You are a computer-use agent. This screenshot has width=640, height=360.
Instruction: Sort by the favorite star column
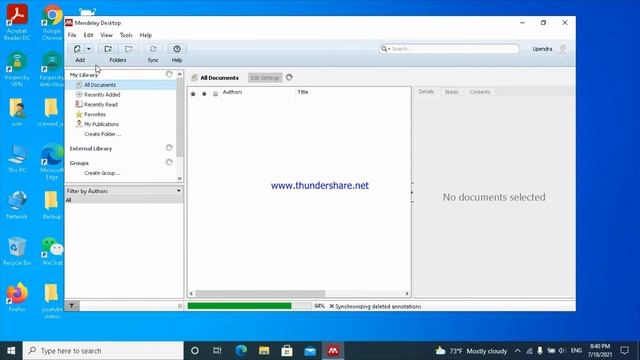[193, 94]
